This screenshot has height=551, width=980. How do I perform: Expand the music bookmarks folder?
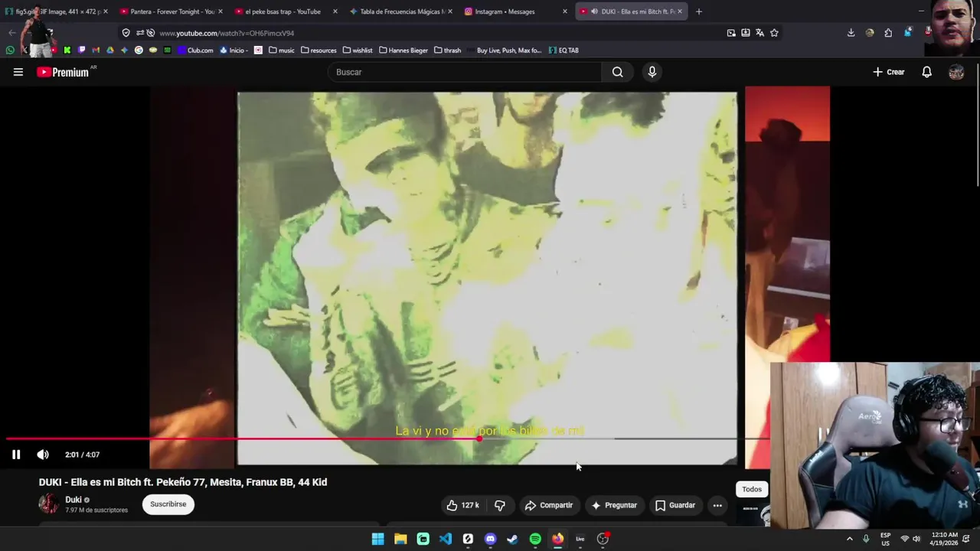pos(282,51)
